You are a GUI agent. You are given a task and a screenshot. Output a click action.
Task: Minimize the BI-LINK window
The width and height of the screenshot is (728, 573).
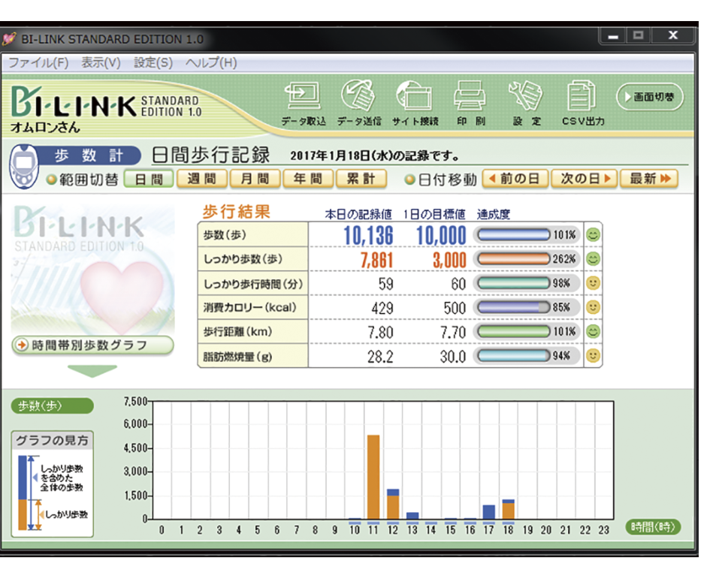(x=613, y=36)
